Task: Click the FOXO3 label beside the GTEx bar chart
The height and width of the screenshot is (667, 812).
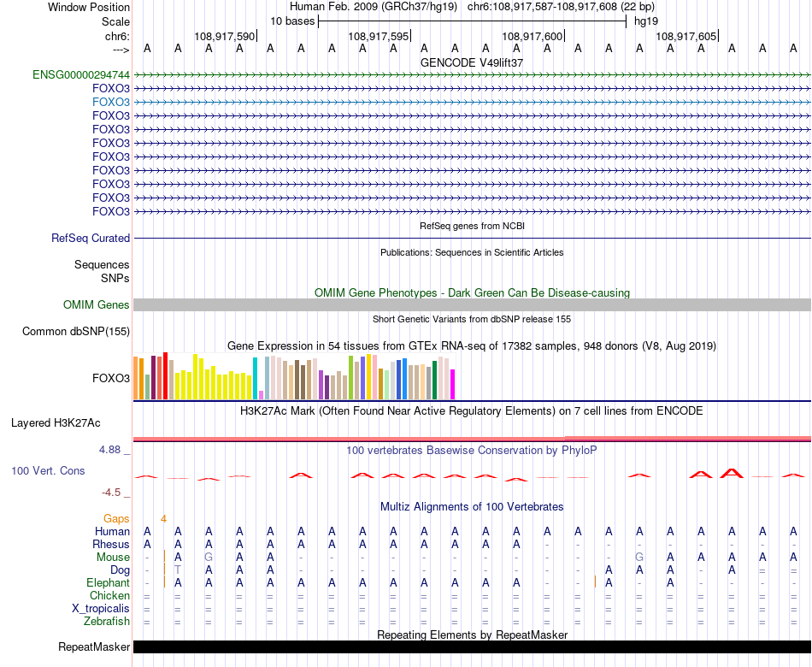Action: pos(111,378)
